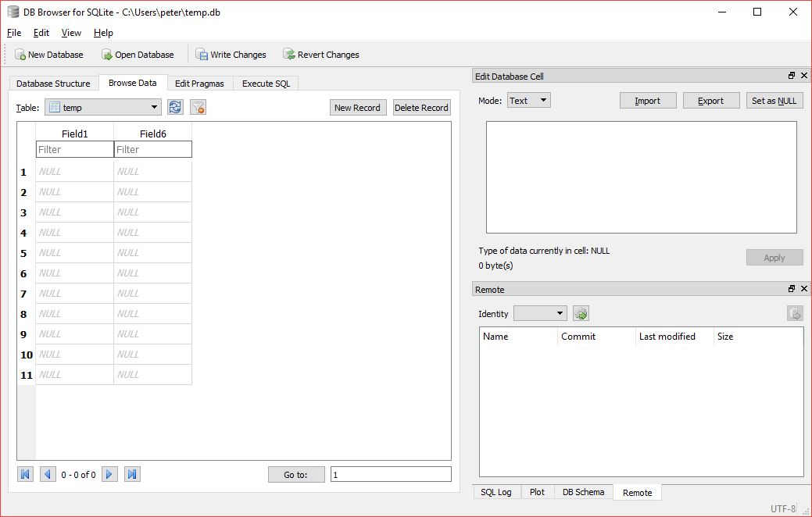The height and width of the screenshot is (517, 812).
Task: Clear all column filters
Action: coord(198,107)
